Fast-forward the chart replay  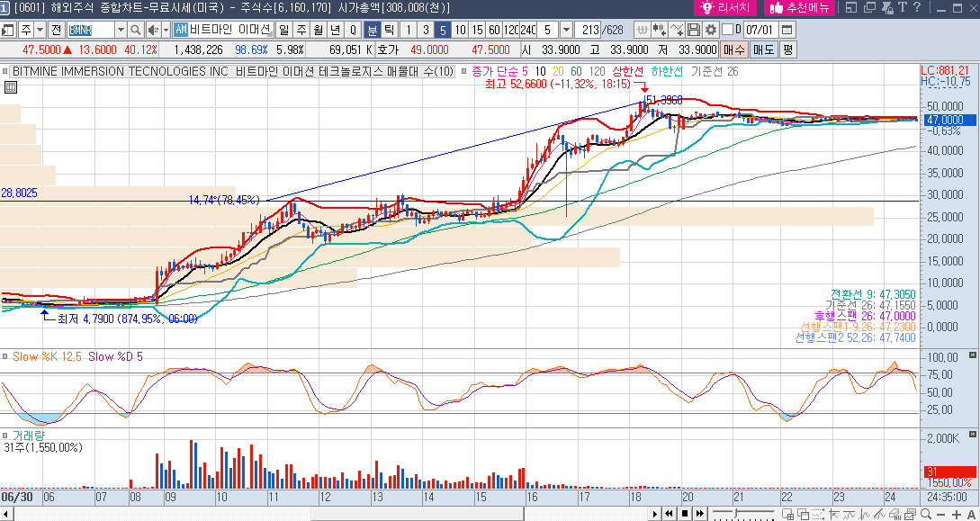point(700,514)
